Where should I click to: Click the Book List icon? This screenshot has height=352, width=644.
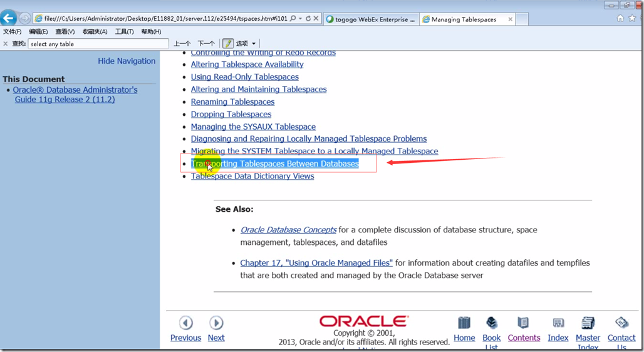pos(491,323)
